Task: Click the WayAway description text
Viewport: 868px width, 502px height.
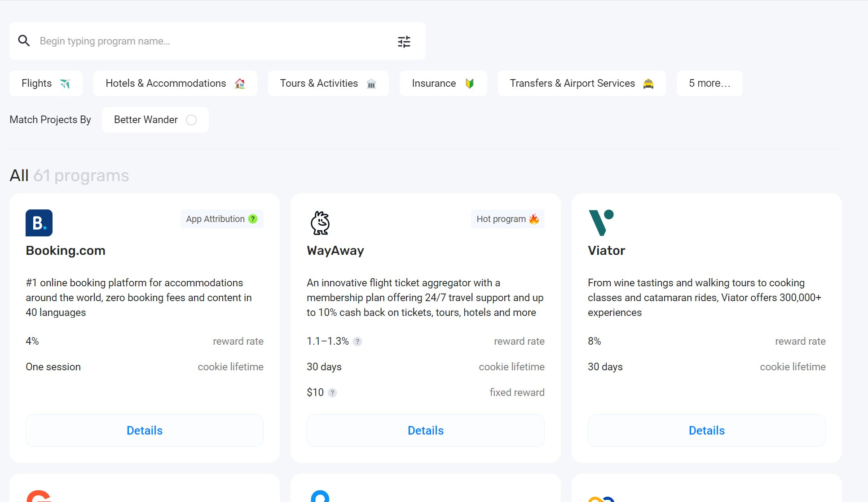Action: [x=425, y=298]
